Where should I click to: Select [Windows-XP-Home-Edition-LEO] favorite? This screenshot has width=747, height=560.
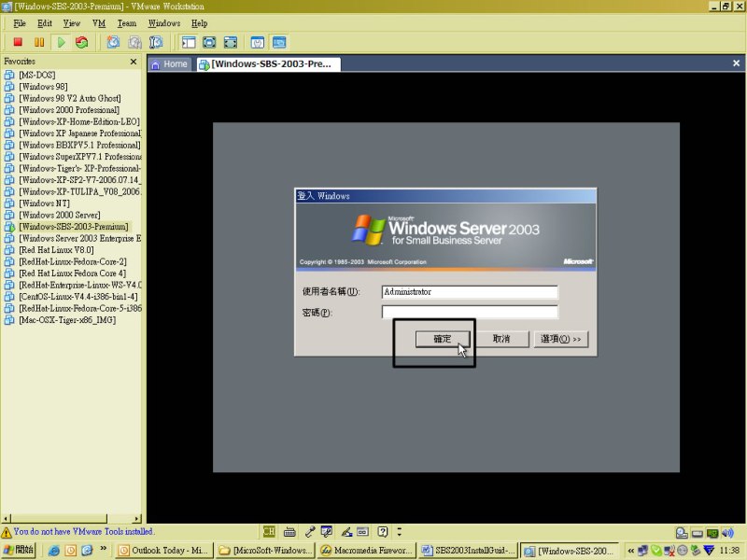[79, 121]
